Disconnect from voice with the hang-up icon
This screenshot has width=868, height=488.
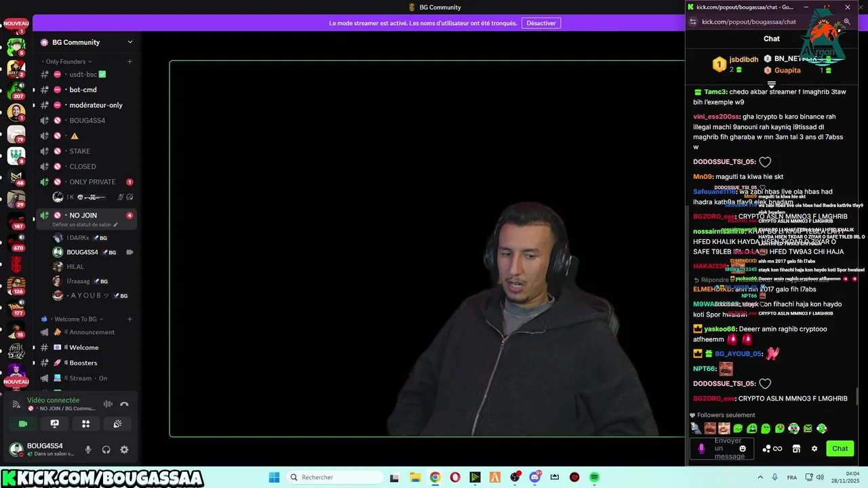124,404
